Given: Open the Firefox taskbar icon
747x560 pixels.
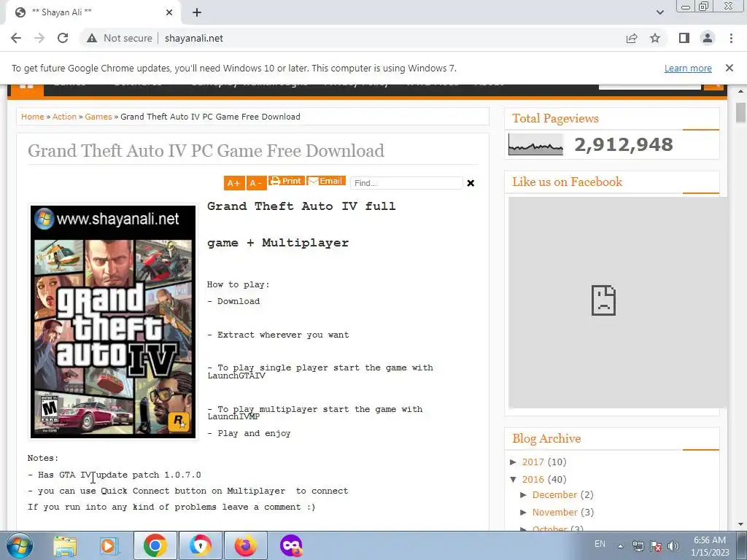Looking at the screenshot, I should (x=246, y=545).
